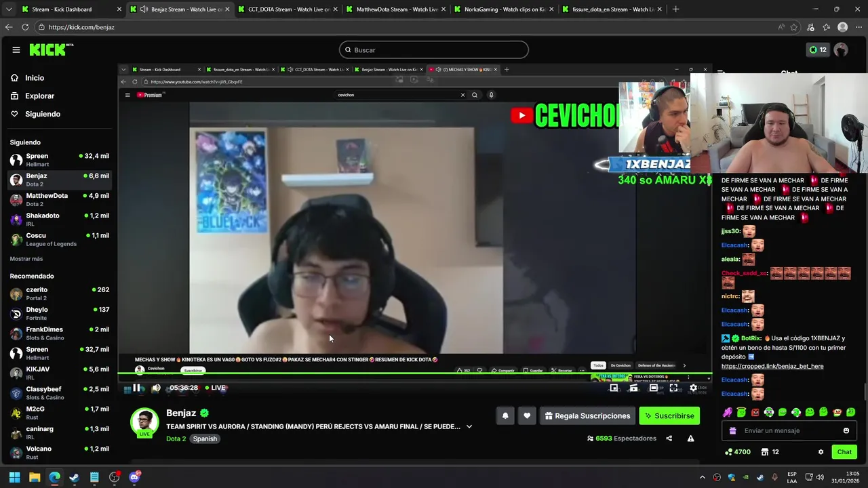
Task: Open Siguiendo in sidebar
Action: pyautogui.click(x=42, y=114)
